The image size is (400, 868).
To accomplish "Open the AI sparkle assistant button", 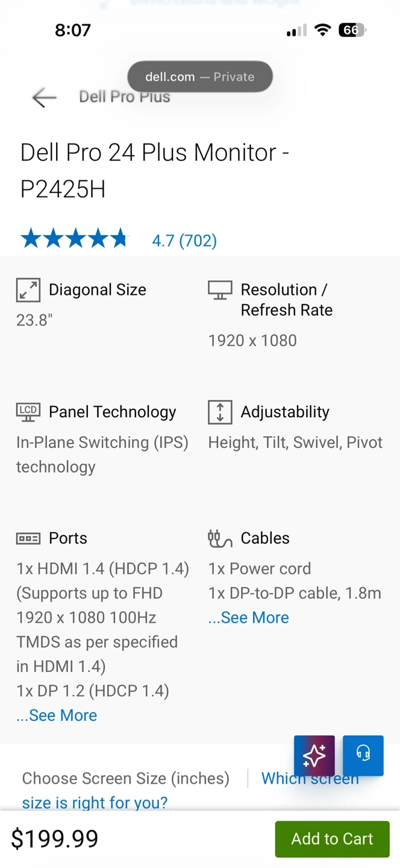I will coord(314,755).
